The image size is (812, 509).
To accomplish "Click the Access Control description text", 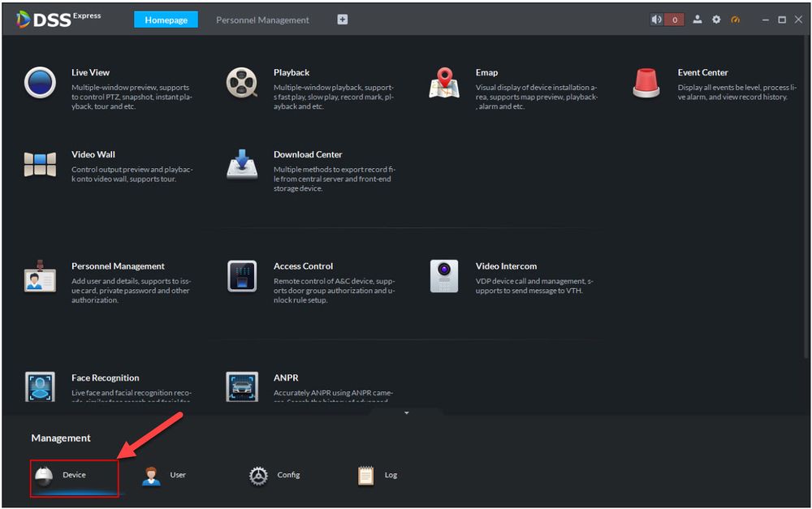I will tap(334, 291).
